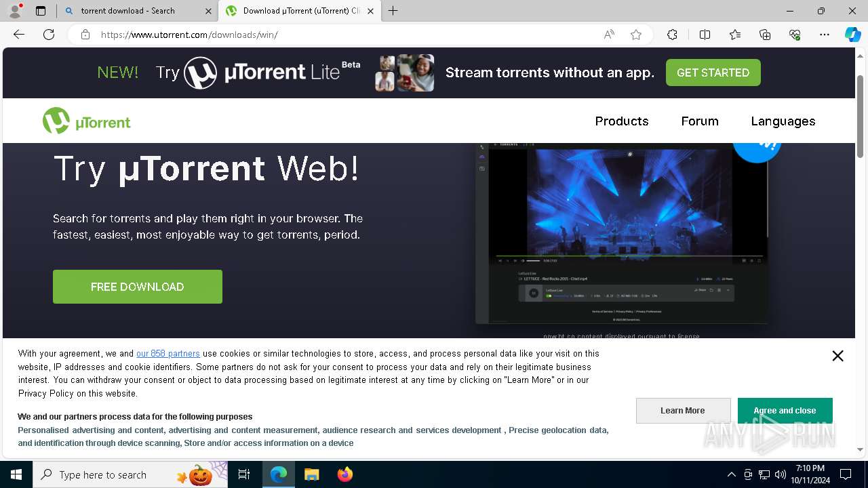Open the Edge profile icon
The image size is (868, 488).
click(x=15, y=11)
